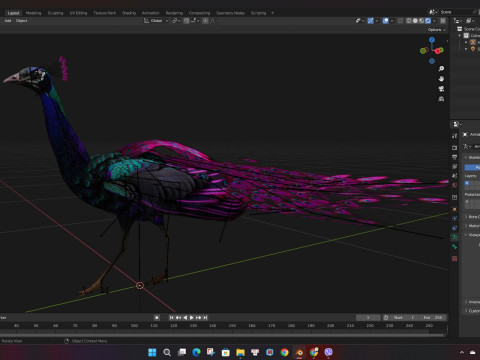Select the light object icon in outliner
This screenshot has height=360, width=480.
(473, 49)
